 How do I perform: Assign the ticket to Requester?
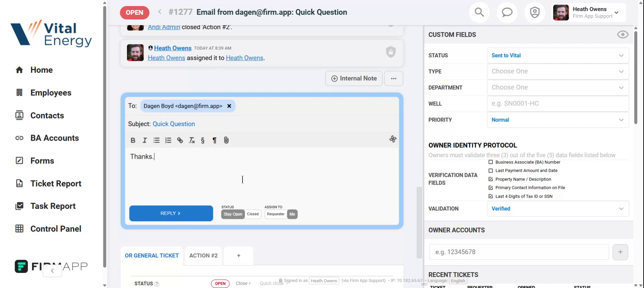pyautogui.click(x=276, y=214)
